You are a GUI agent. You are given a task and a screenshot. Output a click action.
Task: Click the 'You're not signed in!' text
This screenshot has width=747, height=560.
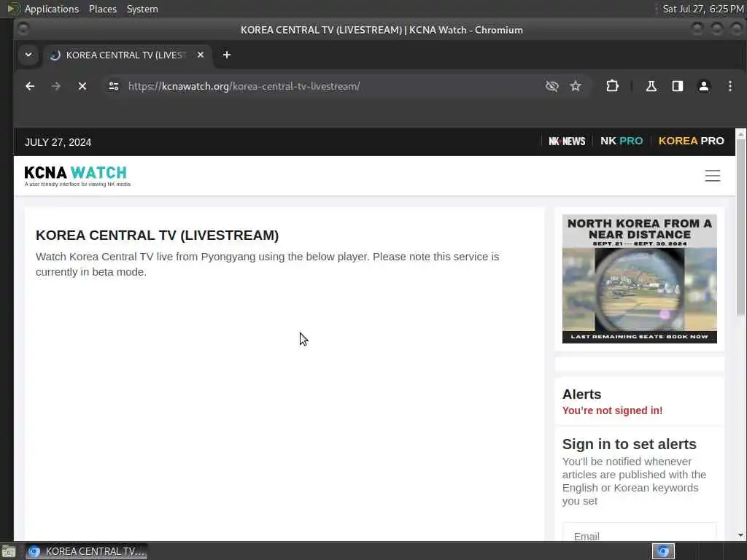pyautogui.click(x=612, y=411)
